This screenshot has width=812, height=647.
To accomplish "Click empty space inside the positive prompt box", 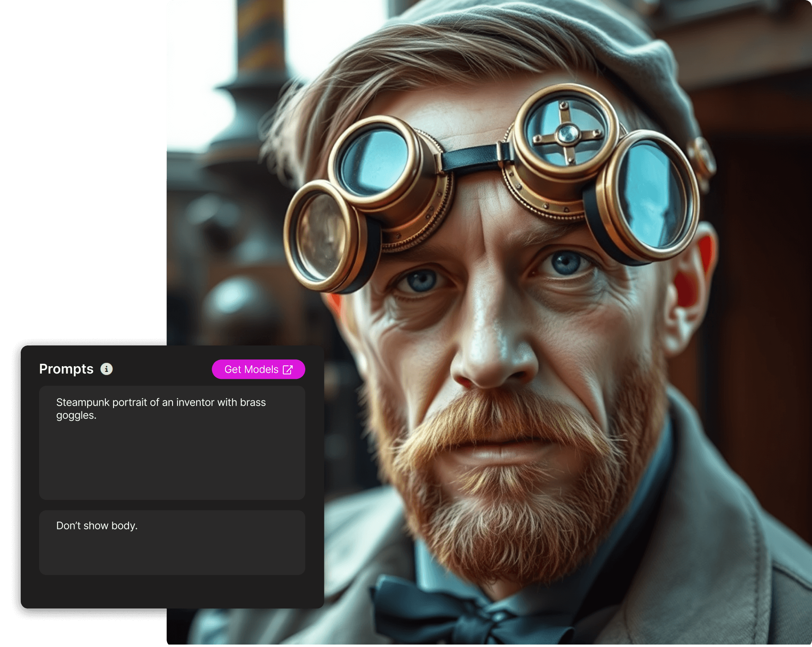I will click(x=172, y=464).
